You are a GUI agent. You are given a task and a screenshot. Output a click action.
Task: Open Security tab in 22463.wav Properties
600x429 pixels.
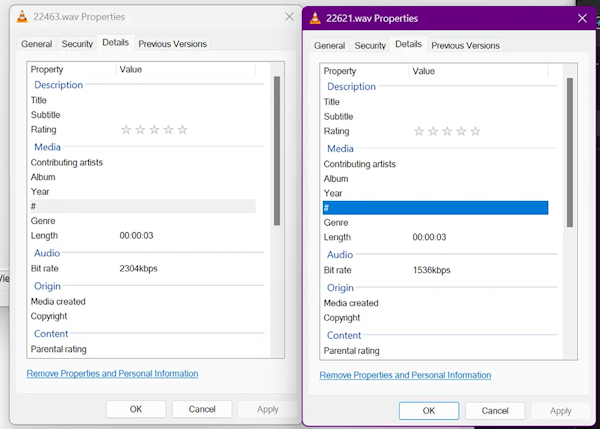pos(77,44)
